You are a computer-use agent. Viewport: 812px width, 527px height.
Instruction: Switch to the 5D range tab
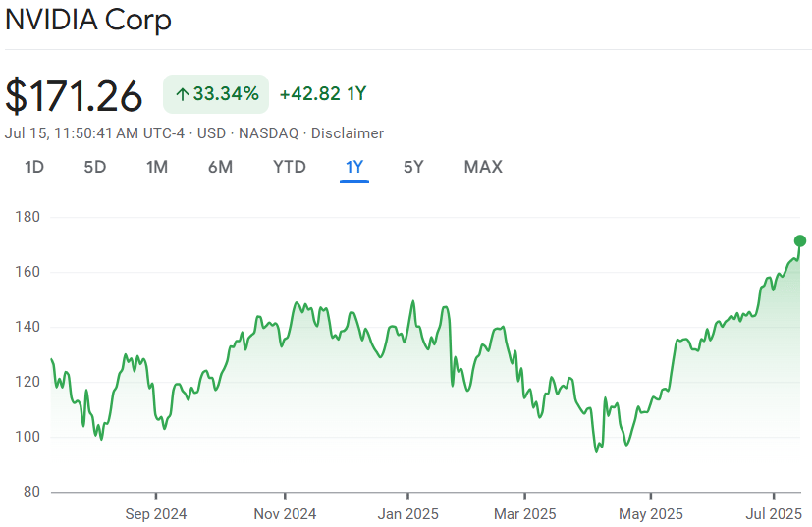tap(95, 167)
